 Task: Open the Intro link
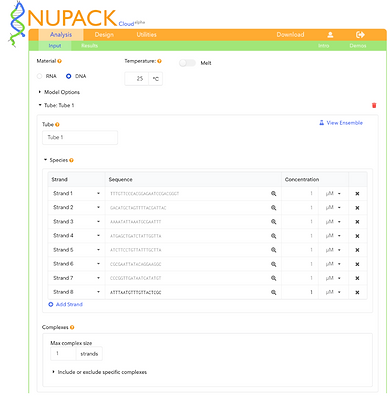point(323,46)
